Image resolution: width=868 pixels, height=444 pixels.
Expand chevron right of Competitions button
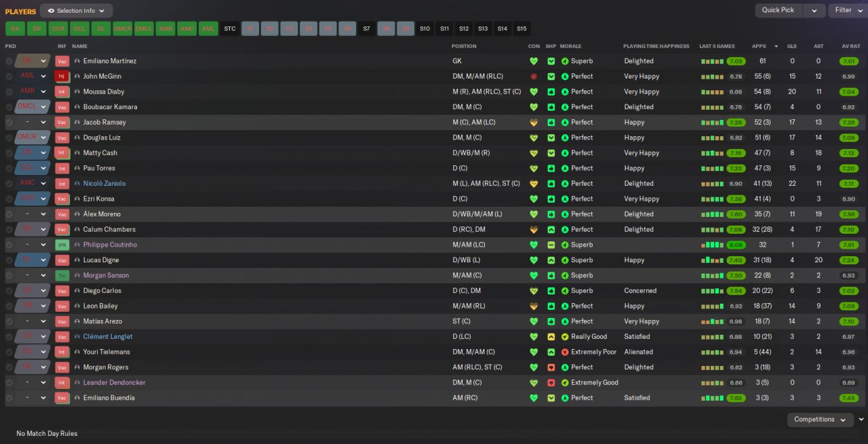click(861, 420)
